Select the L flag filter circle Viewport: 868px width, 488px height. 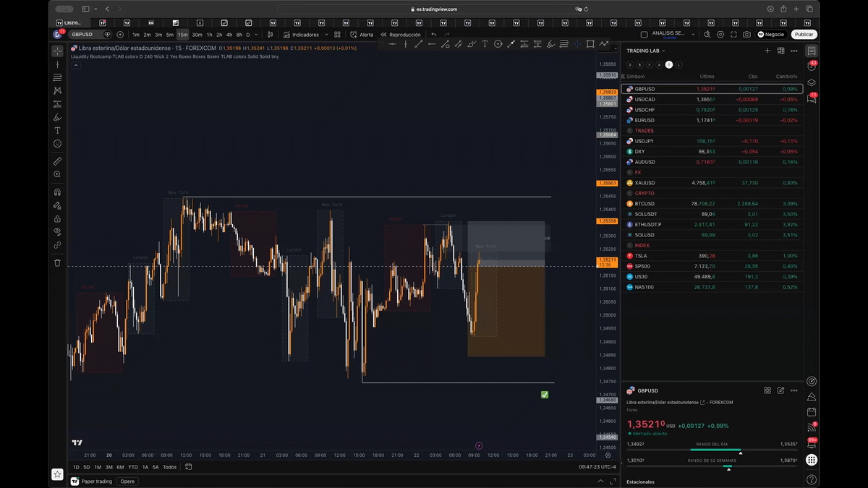coord(678,64)
